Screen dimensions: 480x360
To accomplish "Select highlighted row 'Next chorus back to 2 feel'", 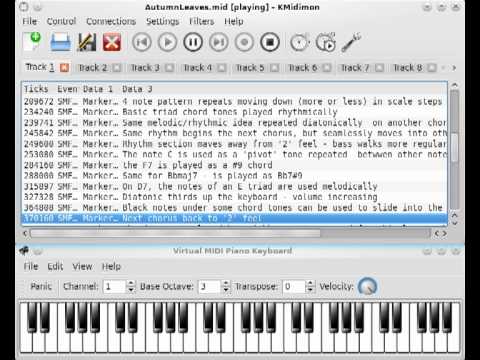I will 235,218.
